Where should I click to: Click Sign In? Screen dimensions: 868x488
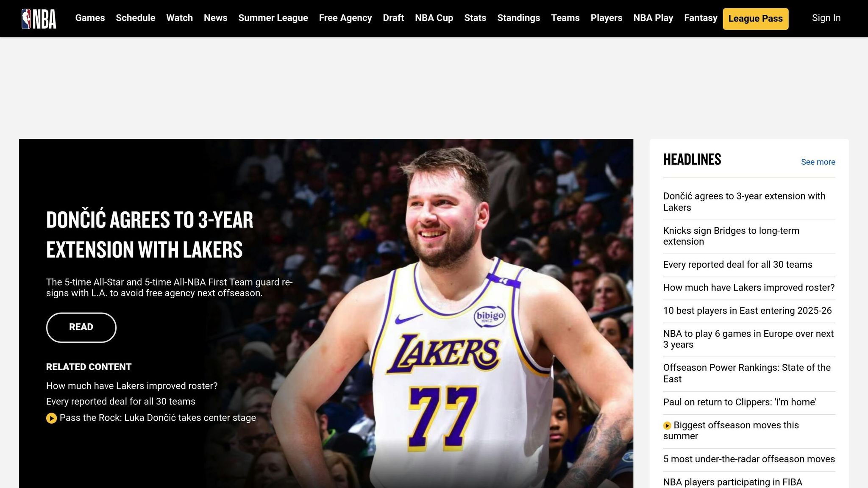click(826, 18)
